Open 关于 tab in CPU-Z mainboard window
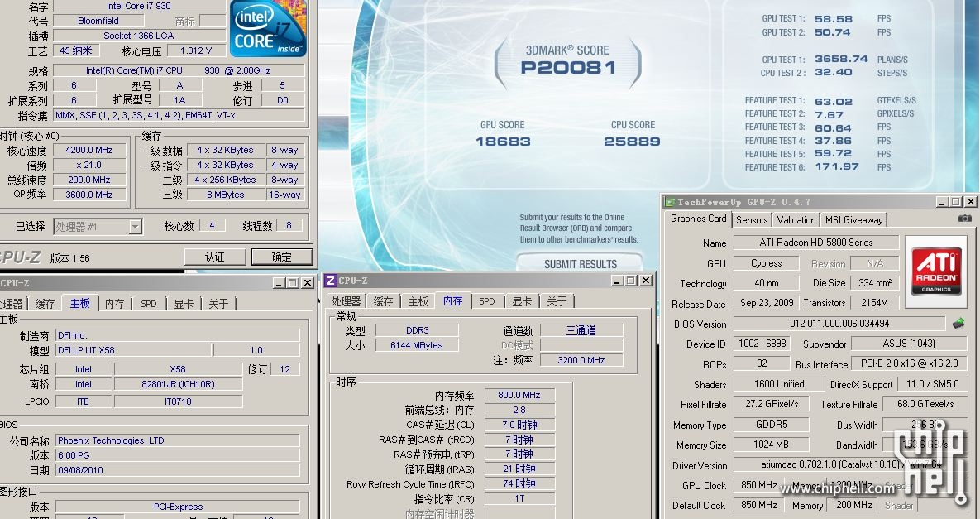Image resolution: width=980 pixels, height=519 pixels. tap(218, 304)
